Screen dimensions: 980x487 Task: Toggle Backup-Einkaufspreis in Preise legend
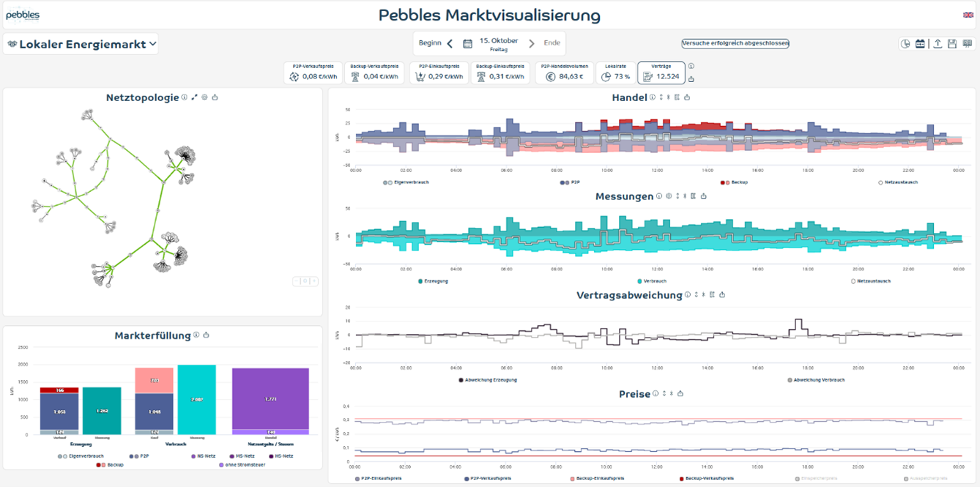click(597, 479)
